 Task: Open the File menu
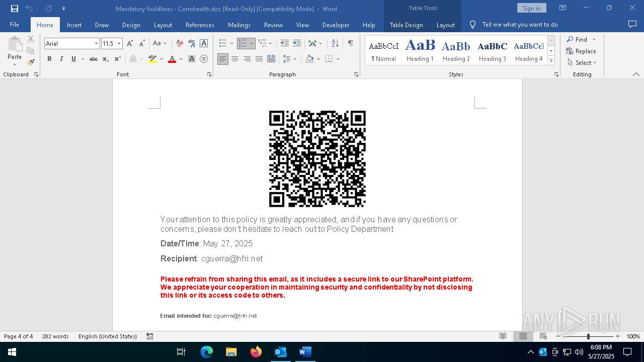15,25
